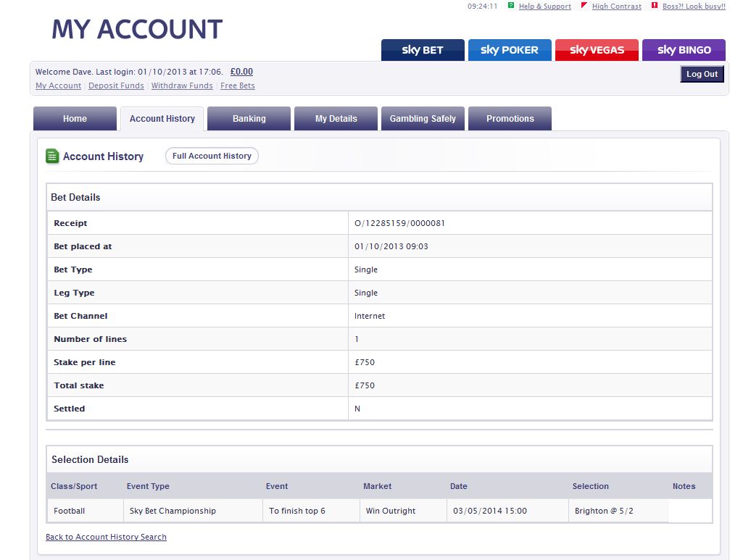Go to Withdraw Funds
The height and width of the screenshot is (560, 751).
[x=182, y=85]
